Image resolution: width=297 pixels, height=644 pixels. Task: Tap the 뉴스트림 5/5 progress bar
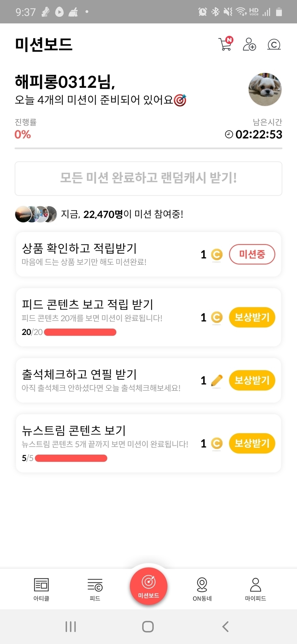click(x=71, y=458)
